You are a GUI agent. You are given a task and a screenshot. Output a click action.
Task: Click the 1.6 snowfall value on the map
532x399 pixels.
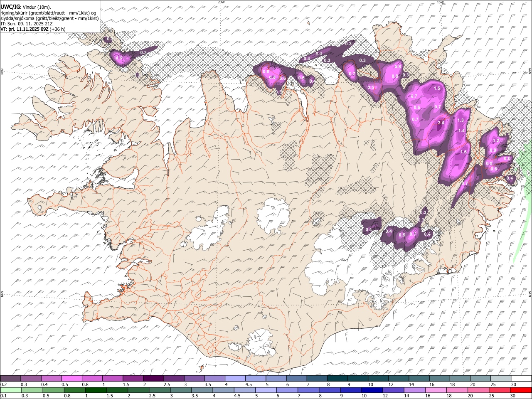[x=464, y=152]
